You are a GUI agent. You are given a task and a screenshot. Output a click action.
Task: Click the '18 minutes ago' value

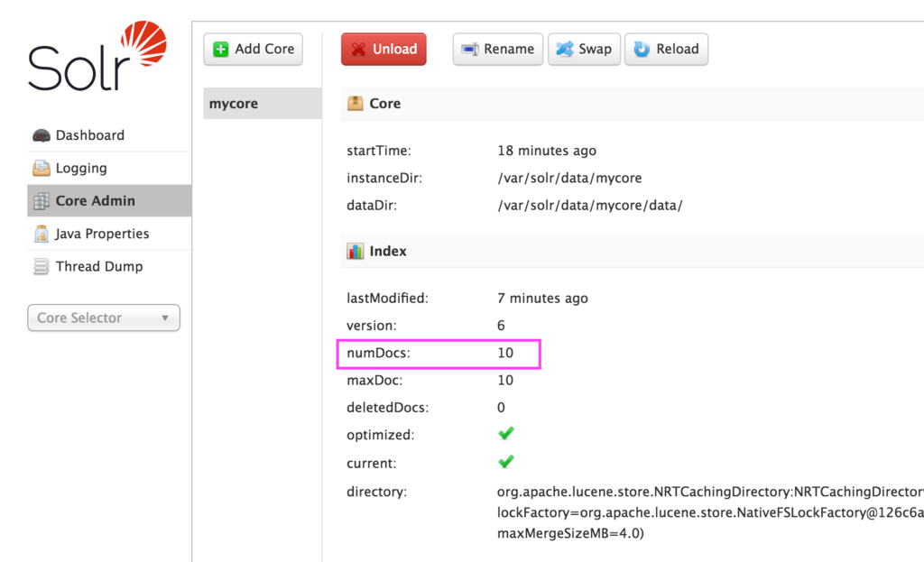(x=547, y=151)
